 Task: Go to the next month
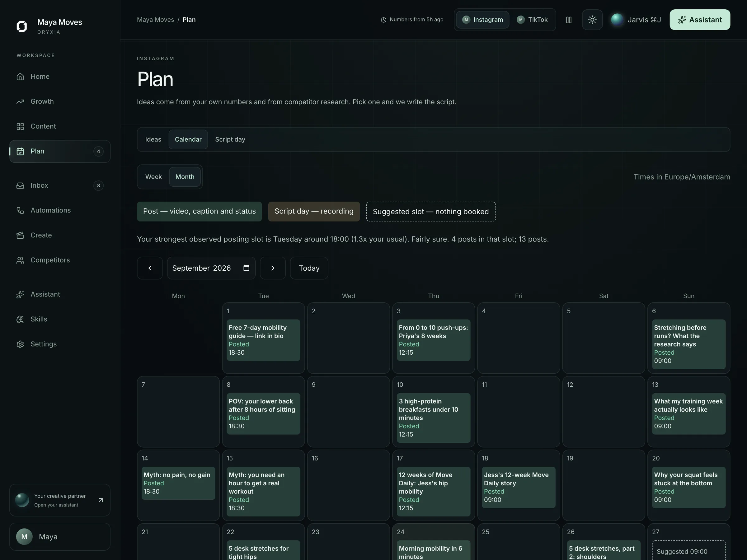(x=273, y=268)
